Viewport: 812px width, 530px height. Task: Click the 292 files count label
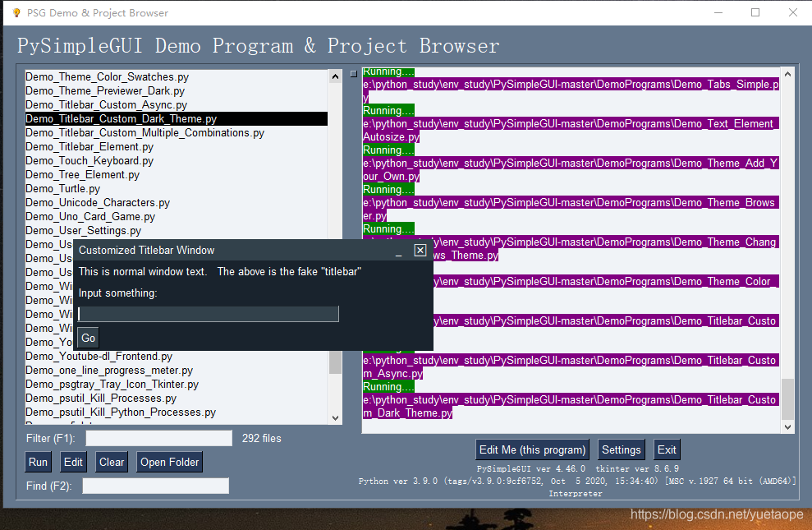click(262, 438)
